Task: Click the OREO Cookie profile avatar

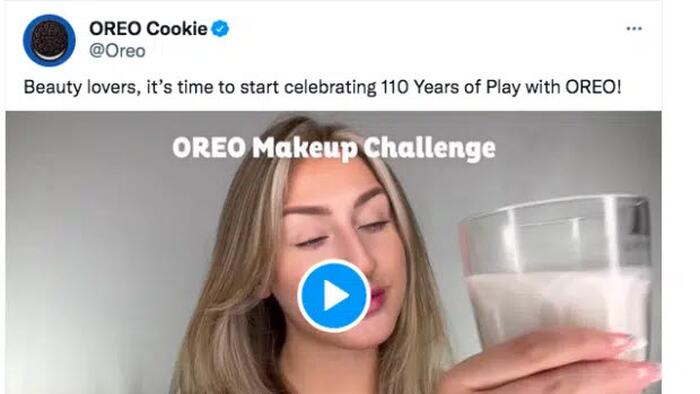Action: click(49, 40)
